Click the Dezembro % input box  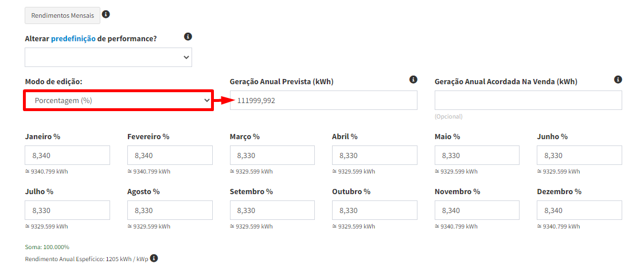[x=579, y=210]
